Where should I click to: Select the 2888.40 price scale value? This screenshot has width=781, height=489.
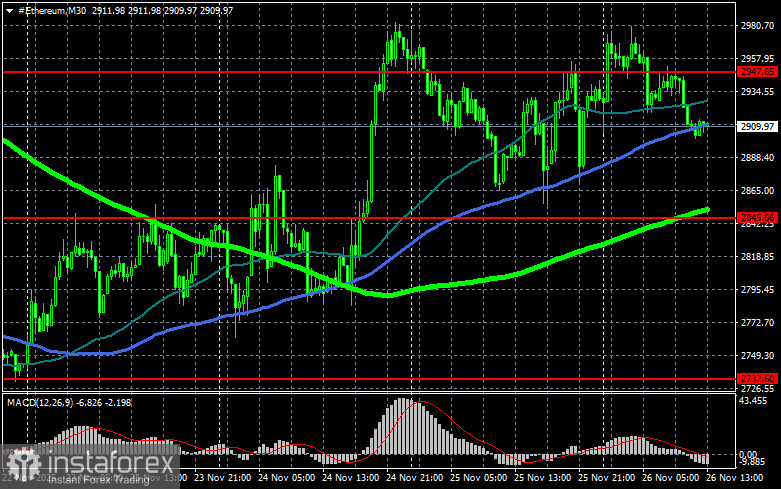point(757,157)
